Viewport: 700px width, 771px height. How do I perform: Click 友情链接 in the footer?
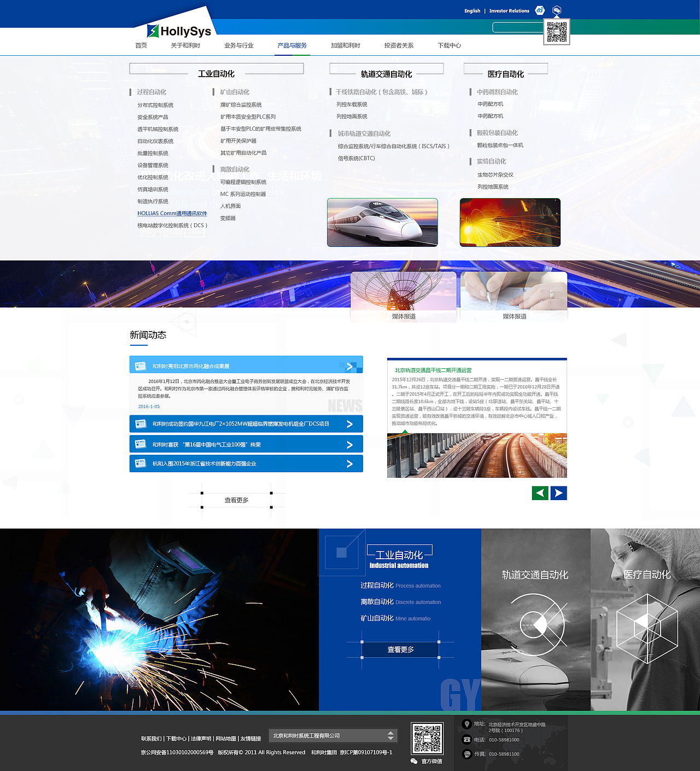coord(250,739)
